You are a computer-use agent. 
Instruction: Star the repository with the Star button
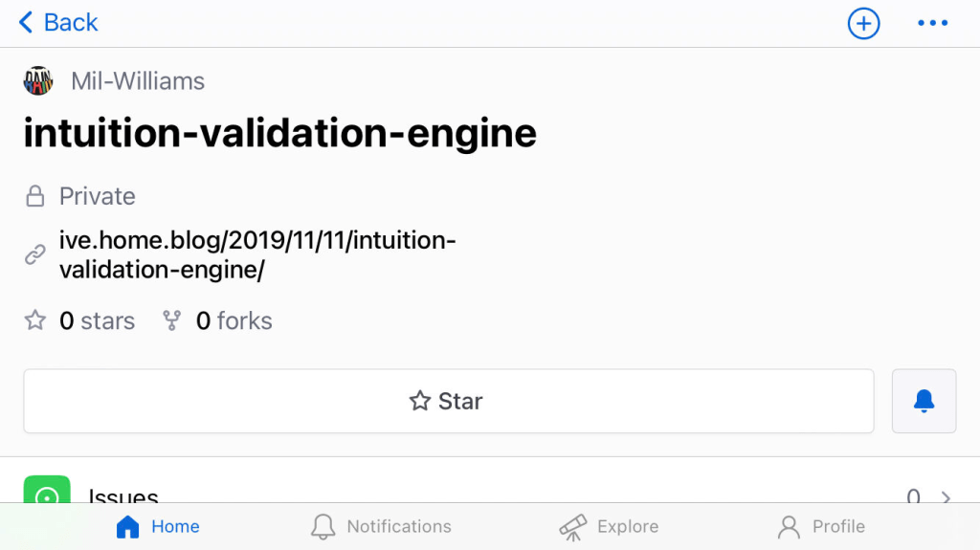[448, 401]
